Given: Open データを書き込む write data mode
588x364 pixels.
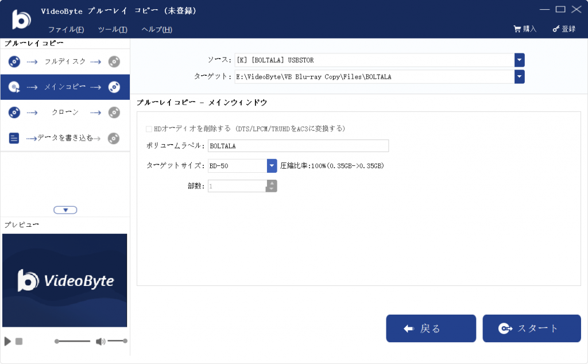Looking at the screenshot, I should click(64, 138).
